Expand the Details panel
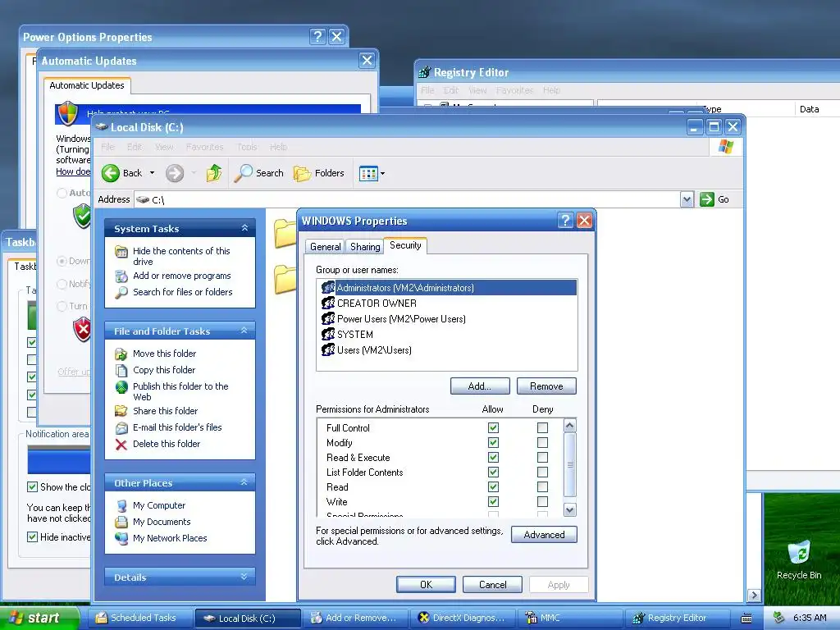Viewport: 840px width, 630px height. pyautogui.click(x=244, y=577)
